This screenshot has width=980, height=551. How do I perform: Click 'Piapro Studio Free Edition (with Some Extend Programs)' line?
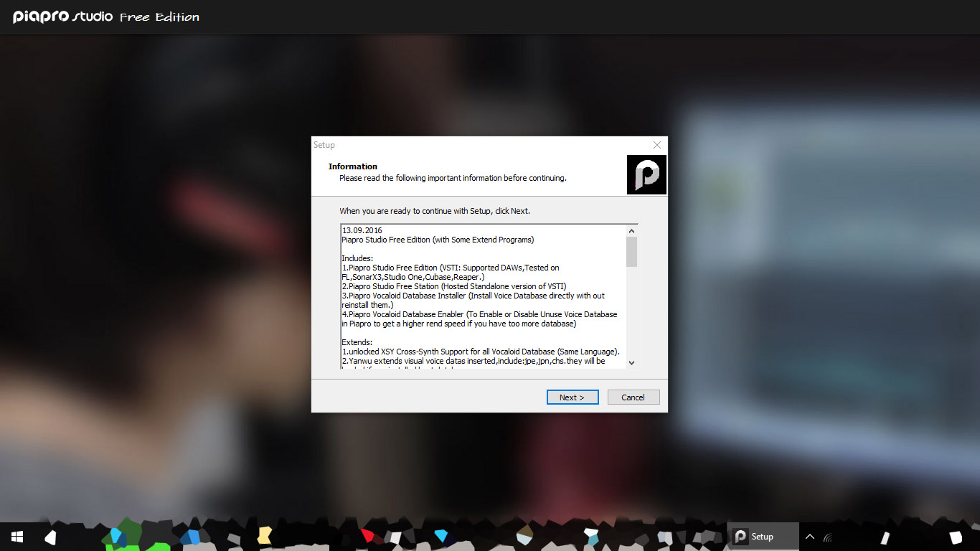click(x=438, y=240)
